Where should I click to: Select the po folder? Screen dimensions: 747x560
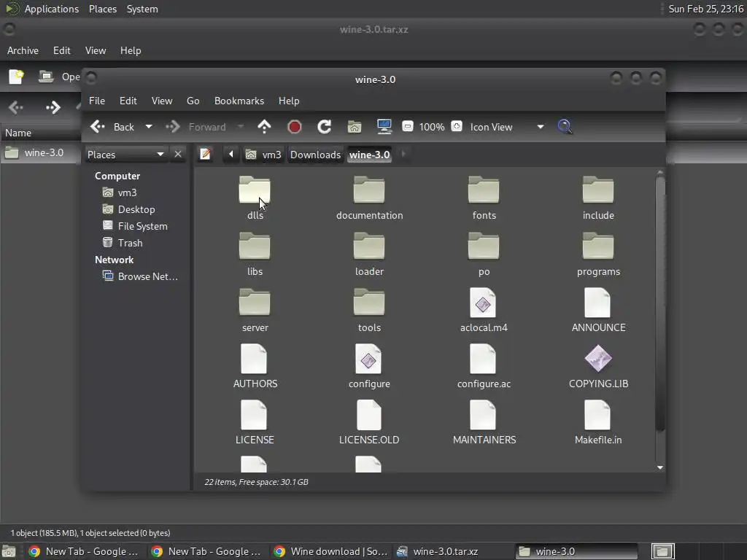pyautogui.click(x=484, y=253)
